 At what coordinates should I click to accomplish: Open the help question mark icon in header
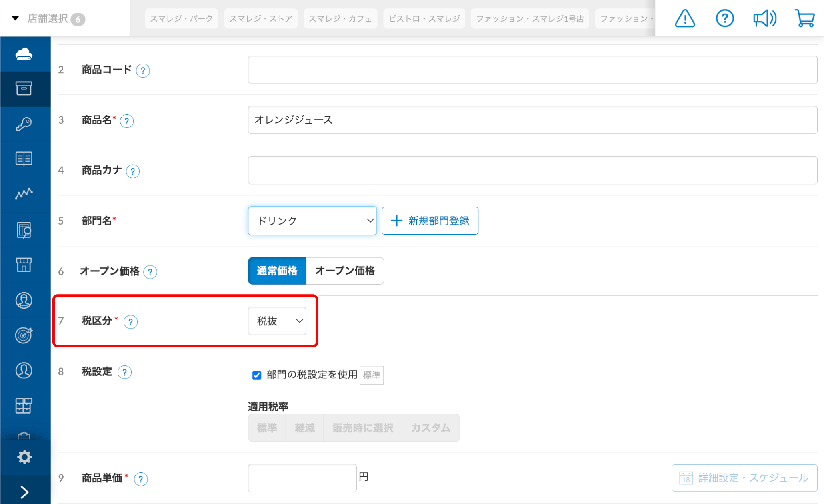click(724, 18)
